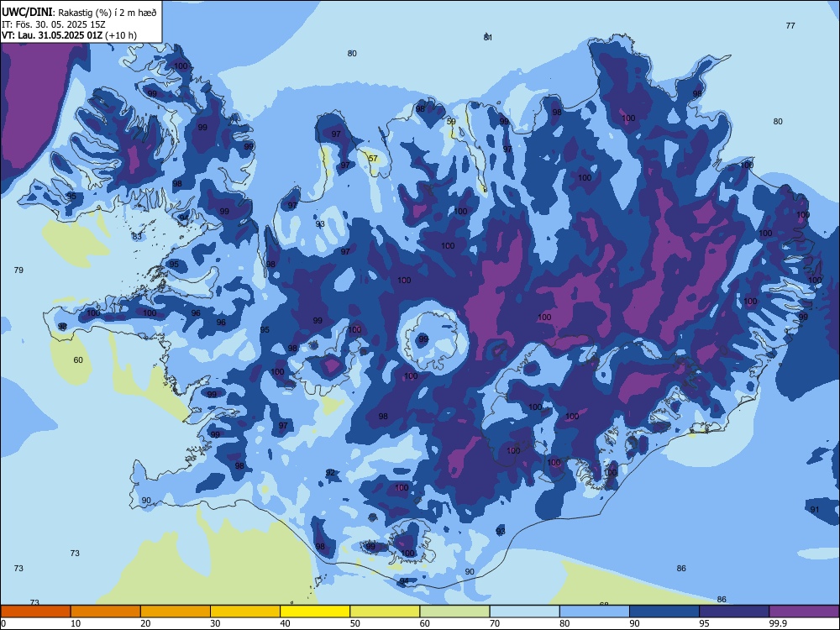
Task: Click the dark orange 0–10 legend swatch
Action: tap(36, 612)
